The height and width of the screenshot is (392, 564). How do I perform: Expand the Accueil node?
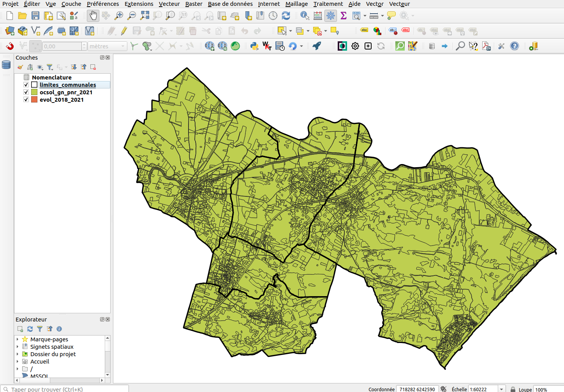18,361
